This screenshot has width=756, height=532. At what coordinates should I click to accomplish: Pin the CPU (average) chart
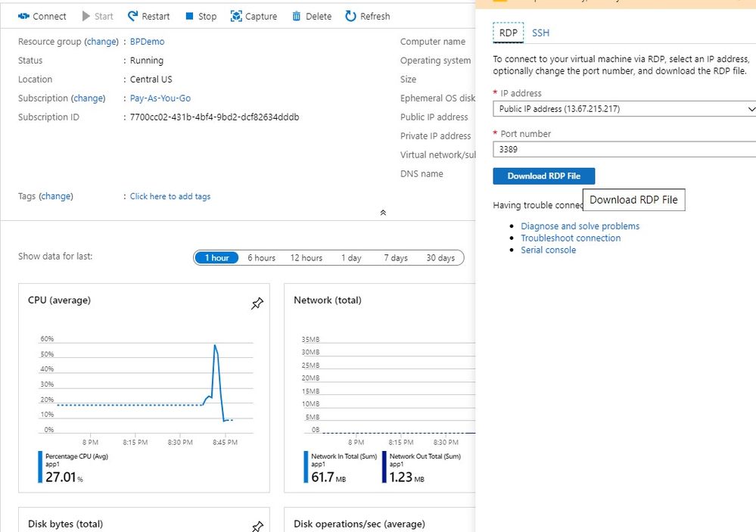tap(257, 303)
